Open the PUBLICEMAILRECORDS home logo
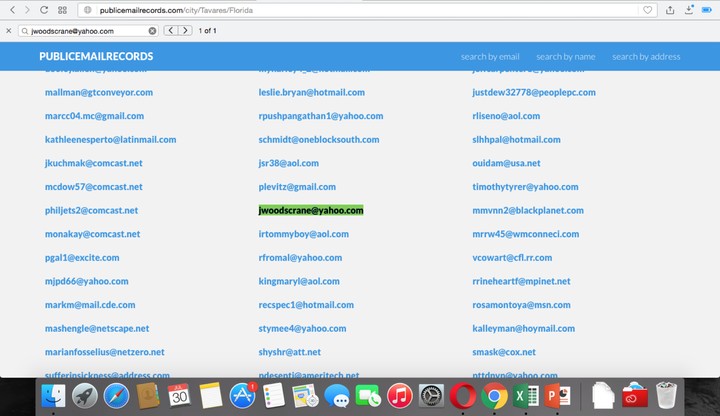 click(x=96, y=56)
